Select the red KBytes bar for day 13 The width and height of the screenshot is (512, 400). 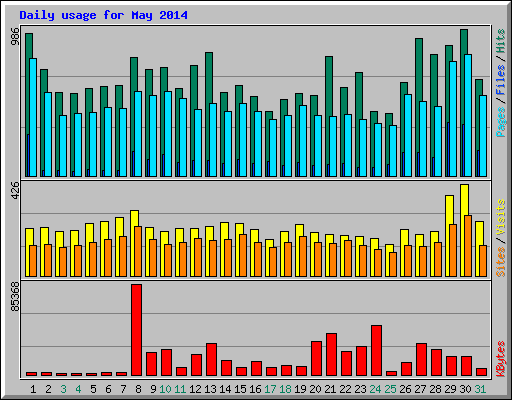coord(211,359)
